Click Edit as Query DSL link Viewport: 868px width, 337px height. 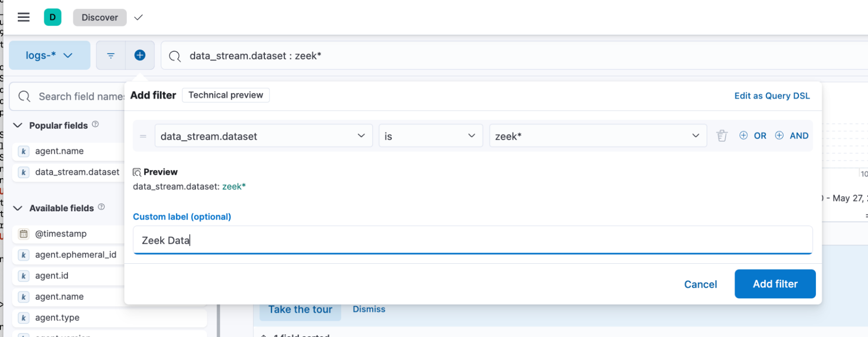point(772,96)
